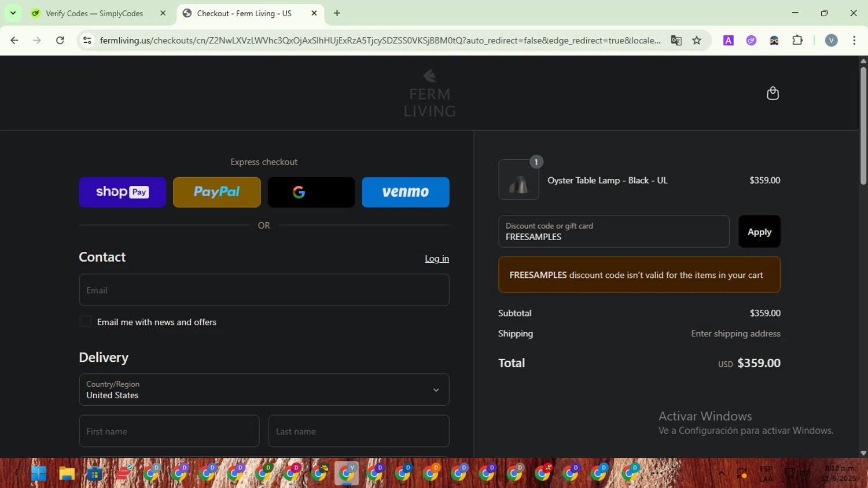Image resolution: width=868 pixels, height=488 pixels.
Task: Close the Verify Codes tab
Action: point(163,13)
